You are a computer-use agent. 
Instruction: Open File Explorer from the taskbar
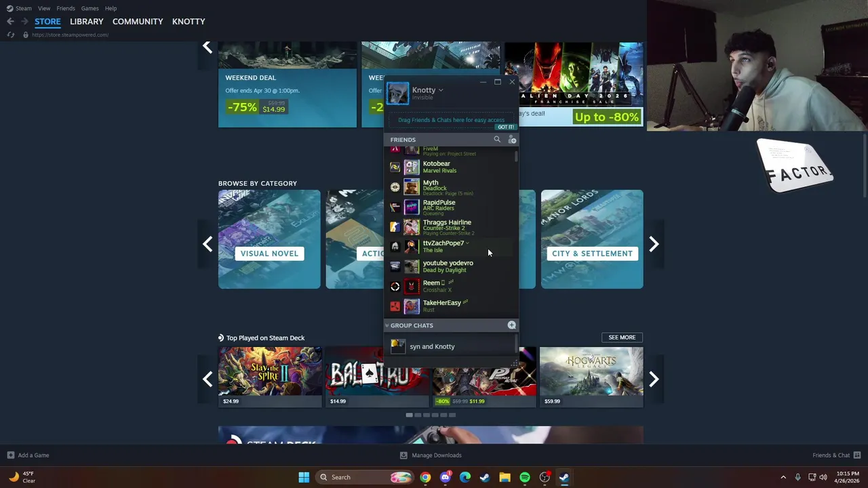pyautogui.click(x=505, y=477)
